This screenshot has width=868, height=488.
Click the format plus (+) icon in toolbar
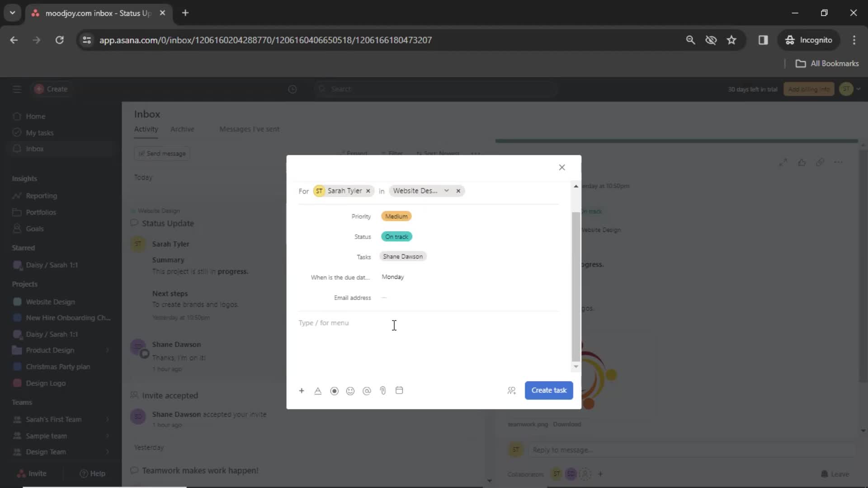[x=302, y=390]
